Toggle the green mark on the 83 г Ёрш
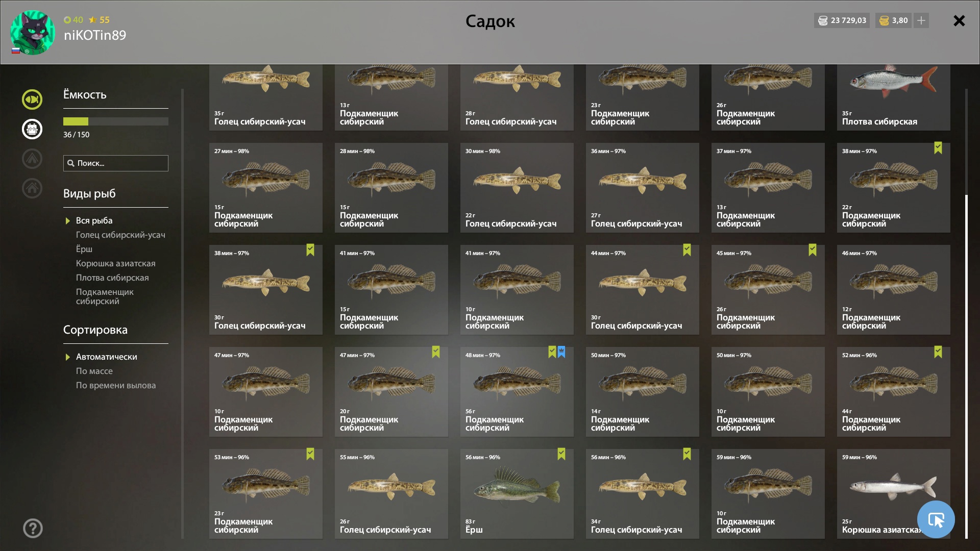Viewport: 980px width, 551px height. [561, 454]
